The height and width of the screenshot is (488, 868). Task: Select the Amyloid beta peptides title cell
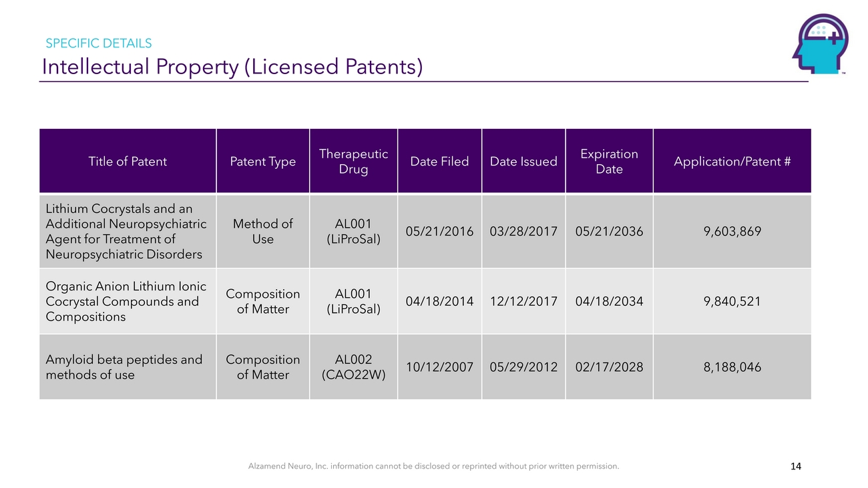pyautogui.click(x=124, y=367)
